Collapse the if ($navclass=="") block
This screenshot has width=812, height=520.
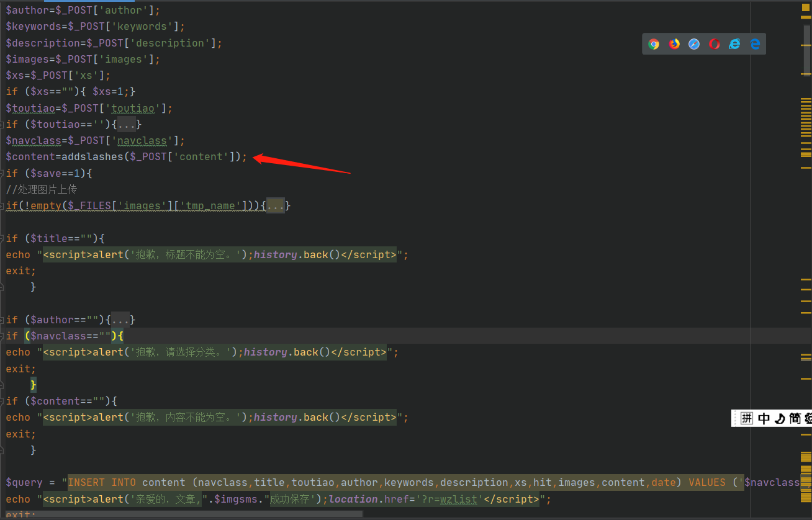2,336
